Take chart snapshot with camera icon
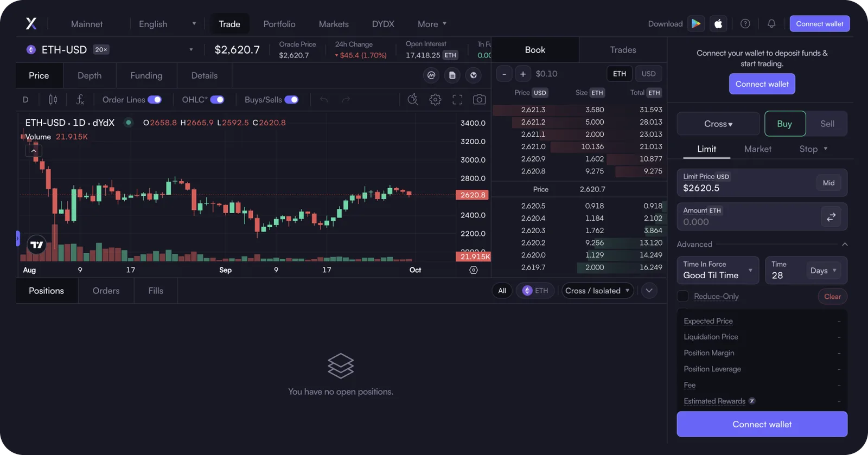The width and height of the screenshot is (868, 455). tap(480, 99)
